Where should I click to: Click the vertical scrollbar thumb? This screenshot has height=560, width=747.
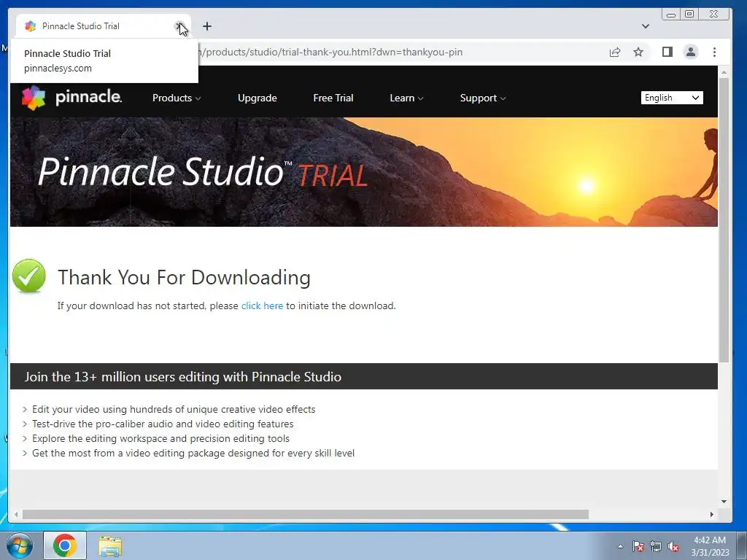click(x=724, y=219)
